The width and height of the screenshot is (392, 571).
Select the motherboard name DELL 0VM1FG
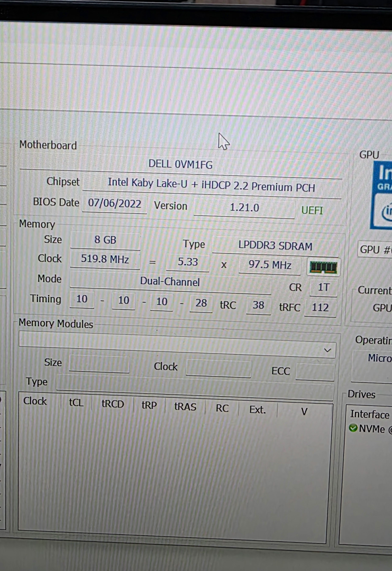[181, 164]
